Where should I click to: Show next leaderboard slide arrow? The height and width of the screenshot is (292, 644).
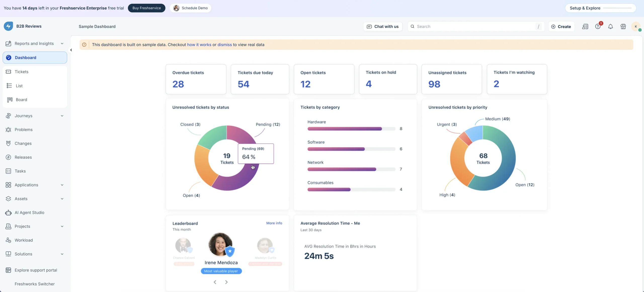pos(226,282)
